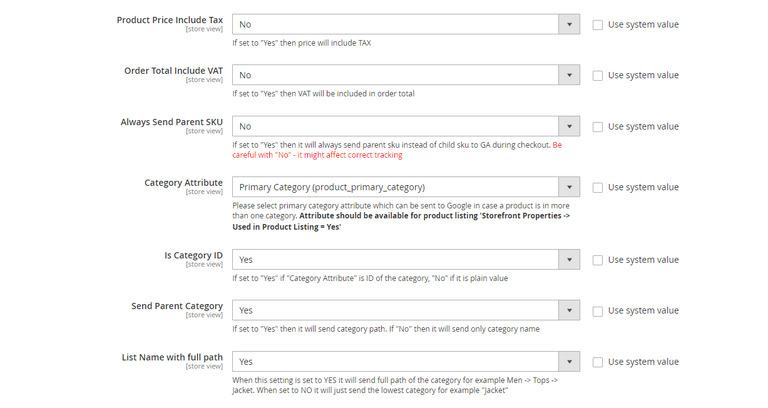Enable Use system value for Is Category ID
Image resolution: width=768 pixels, height=408 pixels.
pos(598,260)
